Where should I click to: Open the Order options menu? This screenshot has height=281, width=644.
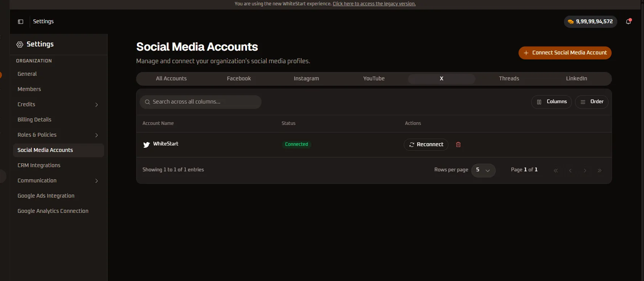coord(591,102)
